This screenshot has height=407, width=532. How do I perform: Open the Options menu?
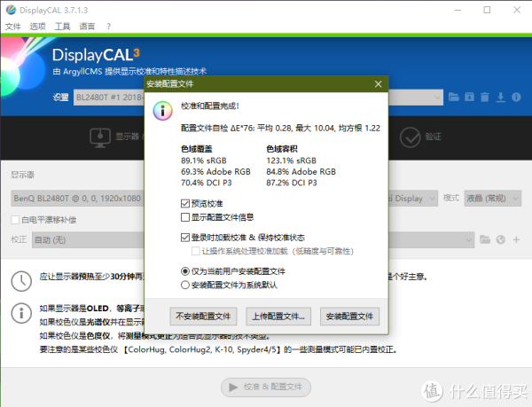click(x=37, y=27)
